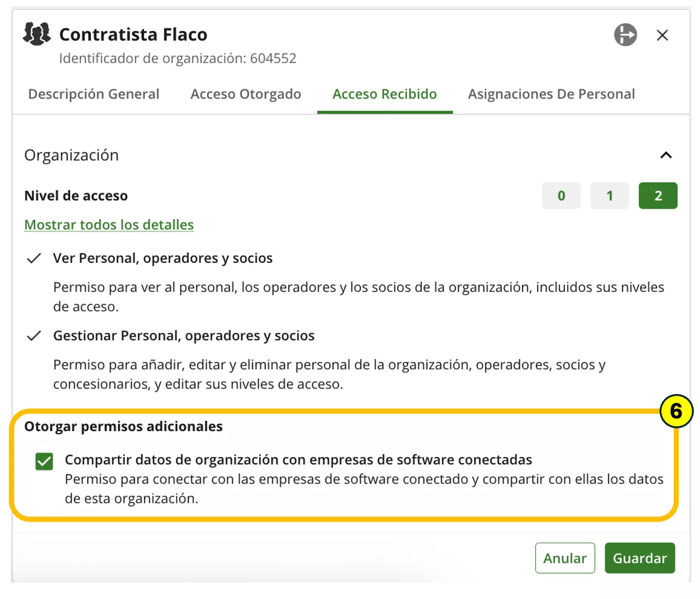Image resolution: width=700 pixels, height=599 pixels.
Task: Click the leave organization icon in the header
Action: tap(625, 34)
